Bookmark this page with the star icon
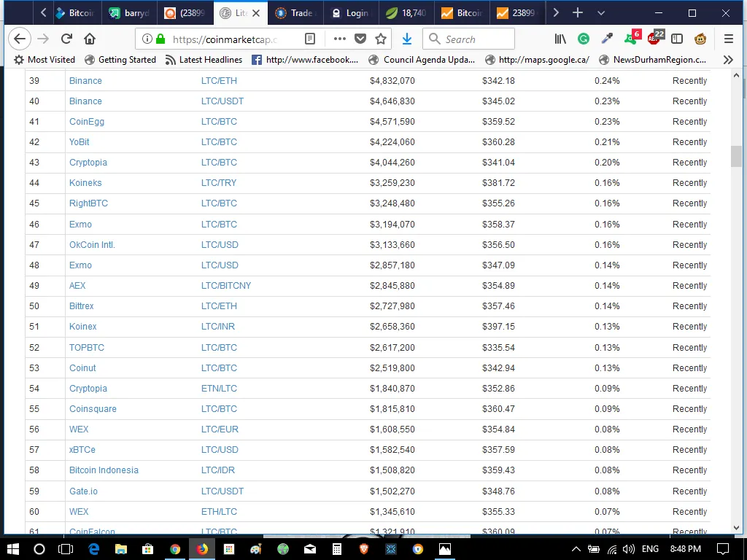 (x=381, y=39)
